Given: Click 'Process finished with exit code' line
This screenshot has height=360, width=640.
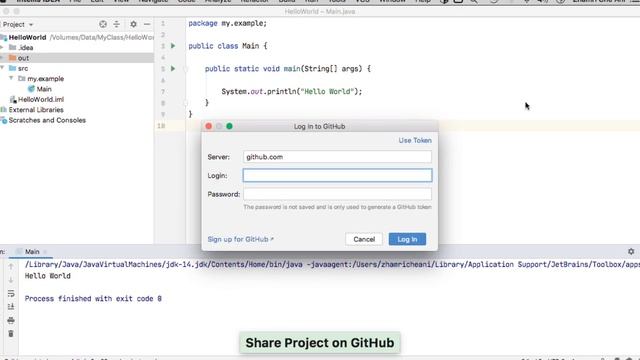Looking at the screenshot, I should [93, 299].
